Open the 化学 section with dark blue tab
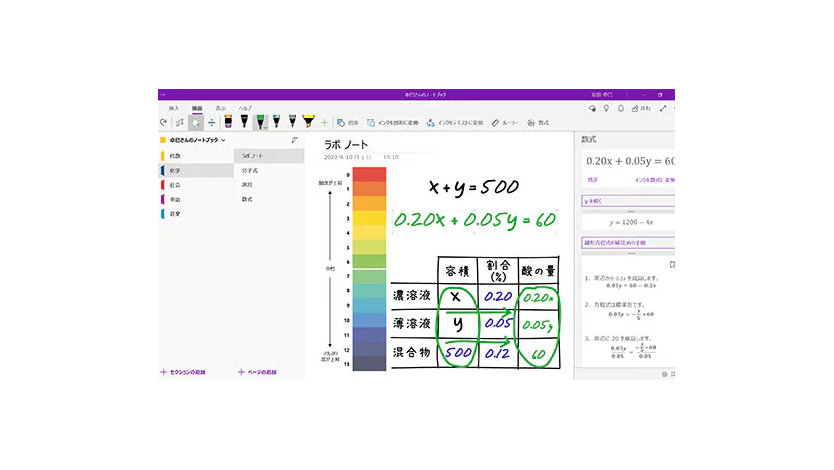 196,171
